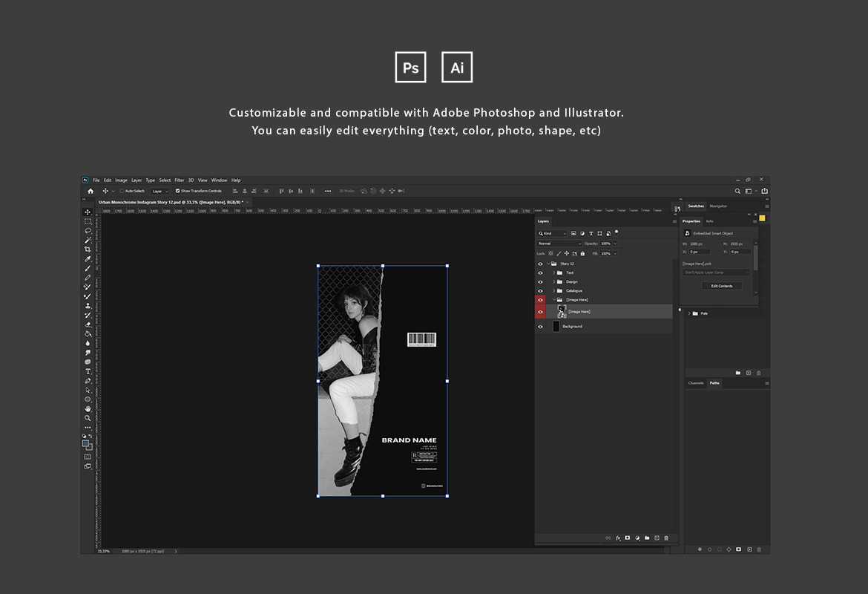Open Don't Apply Layer Comp dropdown

point(717,272)
